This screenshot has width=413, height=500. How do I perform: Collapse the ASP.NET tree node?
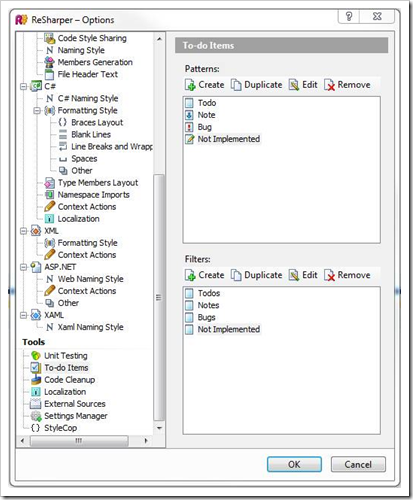23,267
